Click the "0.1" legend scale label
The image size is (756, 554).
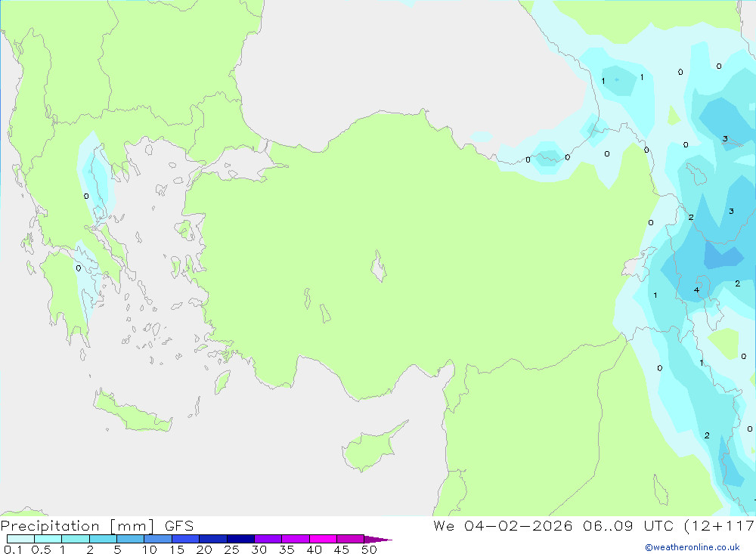tap(13, 549)
